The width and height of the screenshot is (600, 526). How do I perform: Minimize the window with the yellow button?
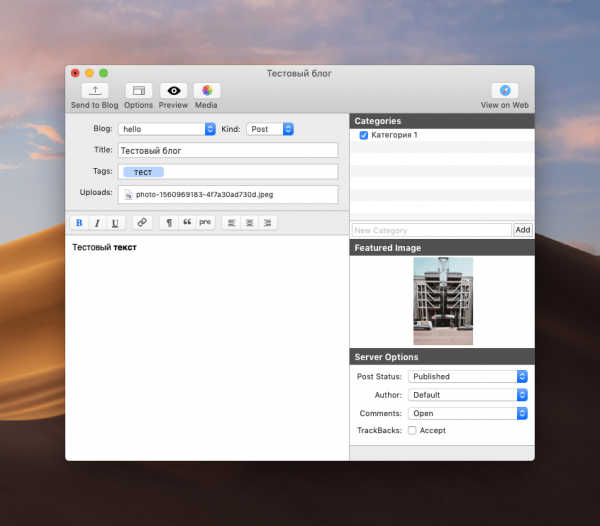[x=90, y=73]
